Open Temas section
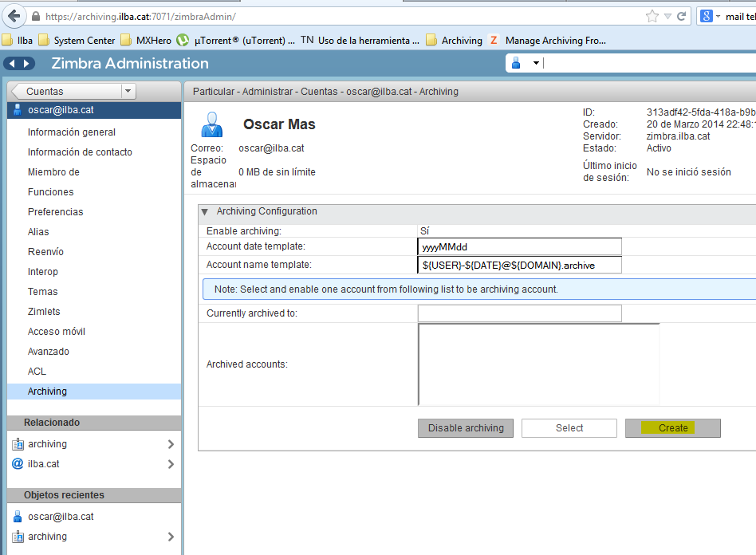 click(x=42, y=292)
